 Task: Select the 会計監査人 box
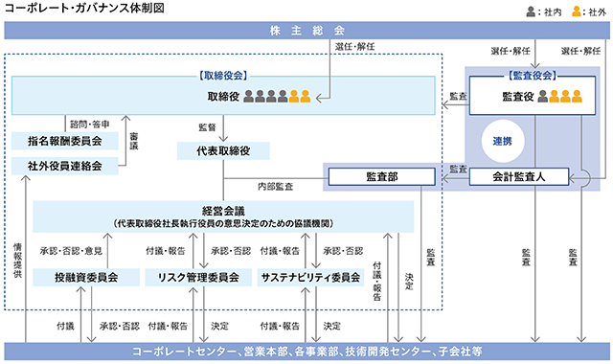[x=519, y=176]
